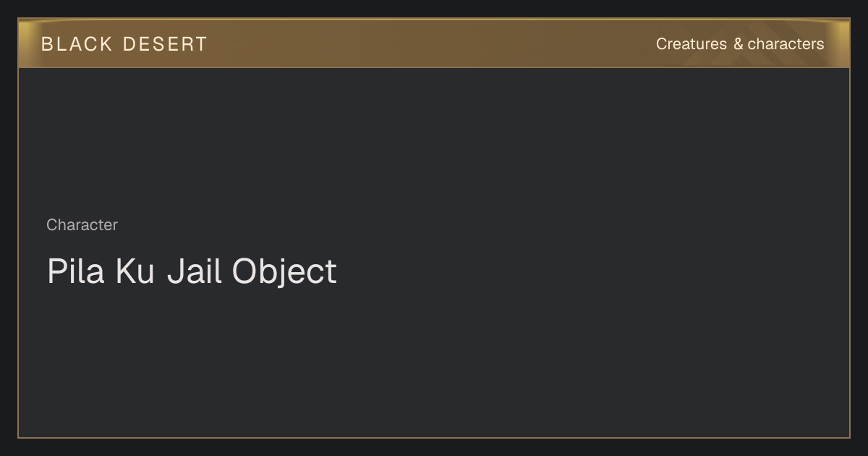This screenshot has height=456, width=868.
Task: Click the empty dark panel right of the title
Action: click(x=593, y=272)
